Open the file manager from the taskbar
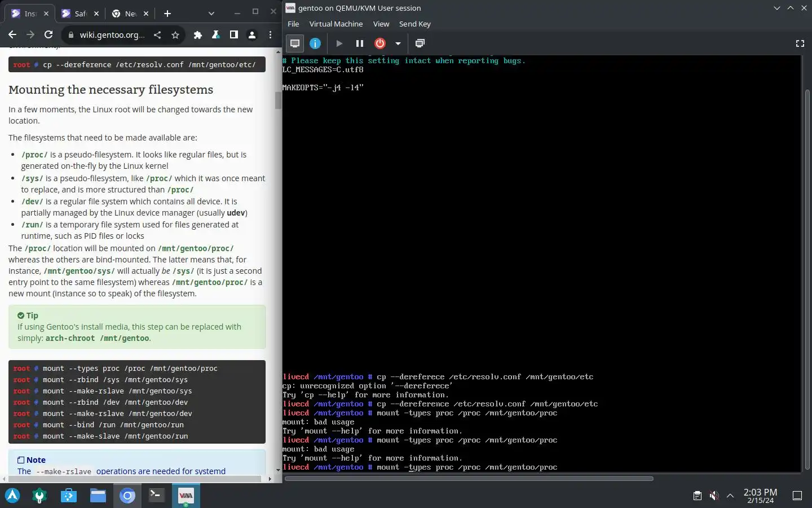Viewport: 812px width, 508px height. click(x=98, y=496)
